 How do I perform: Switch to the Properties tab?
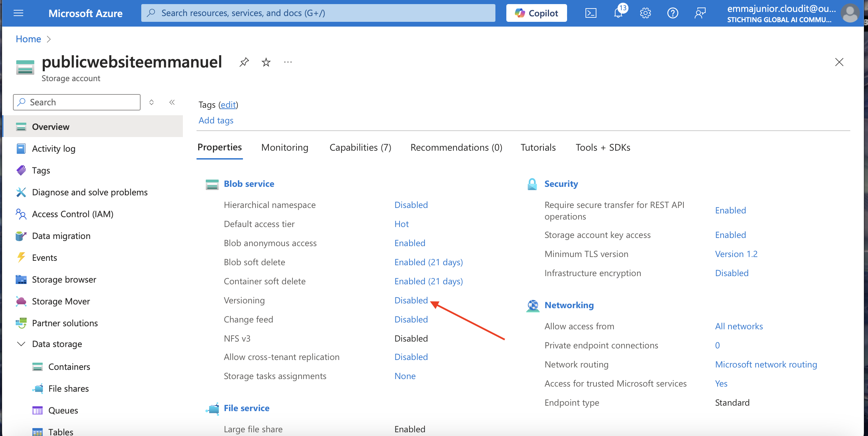[x=219, y=147]
